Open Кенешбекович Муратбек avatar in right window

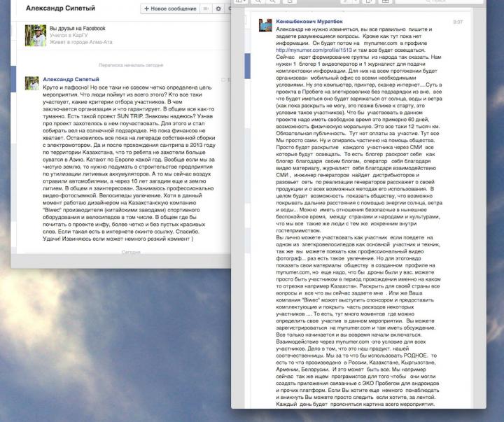coord(265,25)
